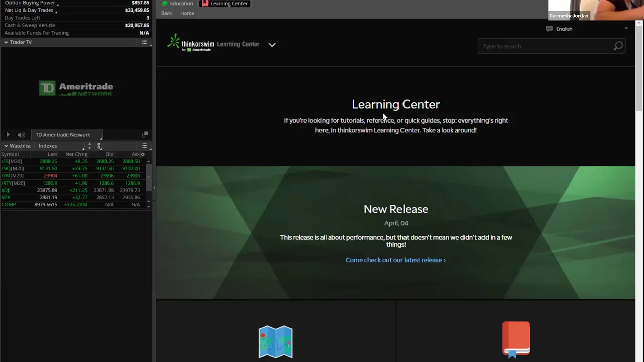Open the Trader TV gadget menu icon
Image resolution: width=644 pixels, height=362 pixels.
coord(144,42)
